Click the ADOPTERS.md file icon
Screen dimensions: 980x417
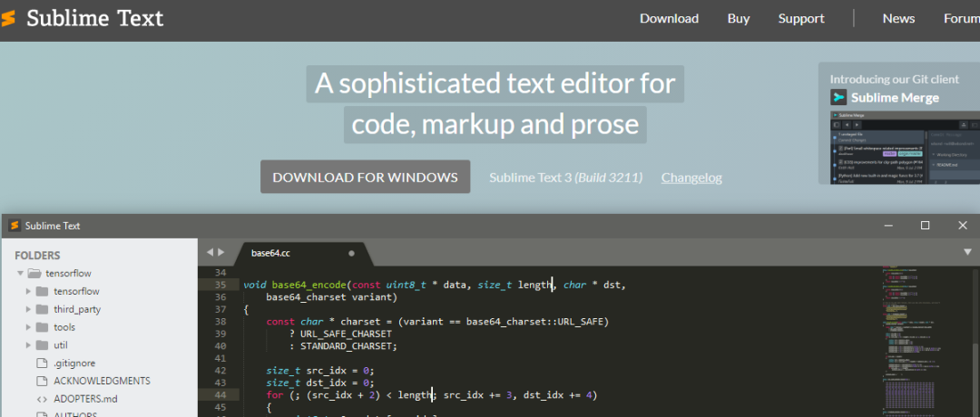(42, 399)
